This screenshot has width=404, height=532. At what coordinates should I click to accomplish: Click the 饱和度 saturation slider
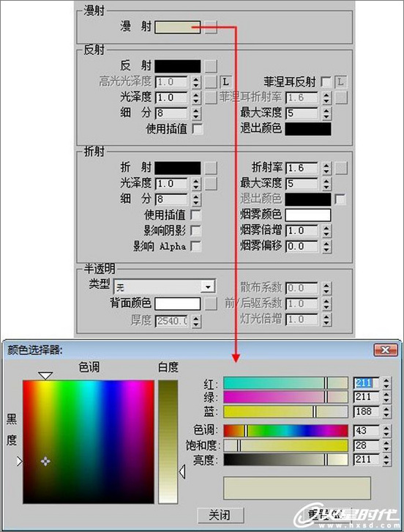coord(285,446)
